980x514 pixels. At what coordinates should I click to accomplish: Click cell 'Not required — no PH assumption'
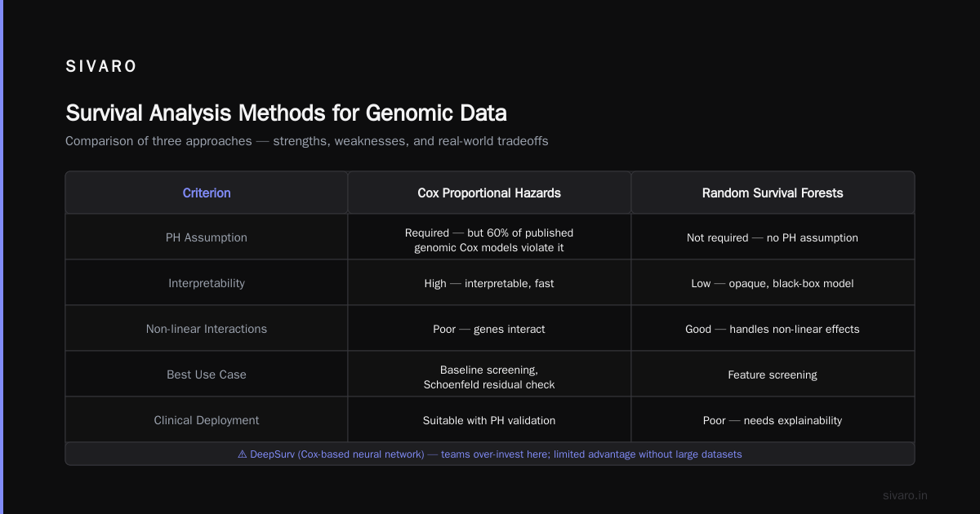point(773,237)
